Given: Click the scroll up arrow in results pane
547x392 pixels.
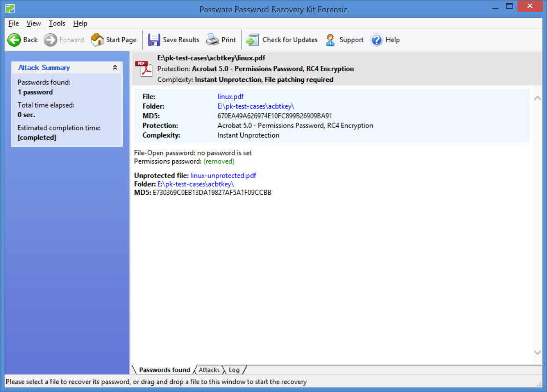Looking at the screenshot, I should pos(537,98).
